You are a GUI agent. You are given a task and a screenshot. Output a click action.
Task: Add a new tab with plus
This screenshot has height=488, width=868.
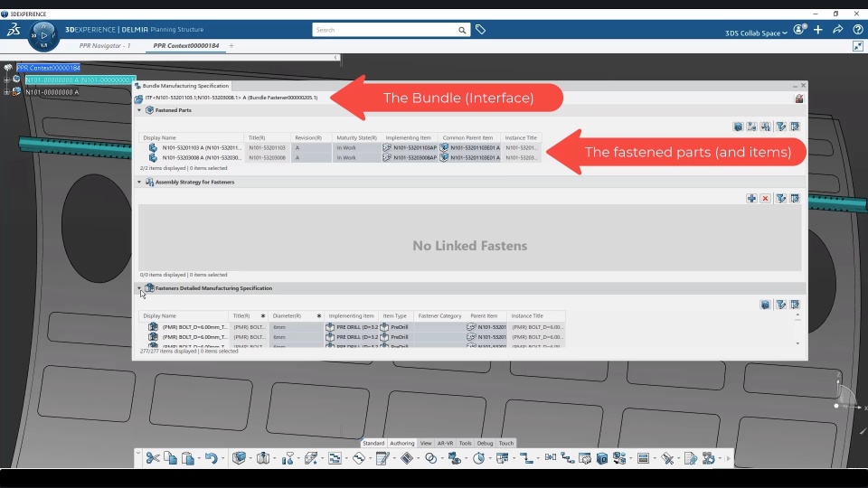click(231, 46)
